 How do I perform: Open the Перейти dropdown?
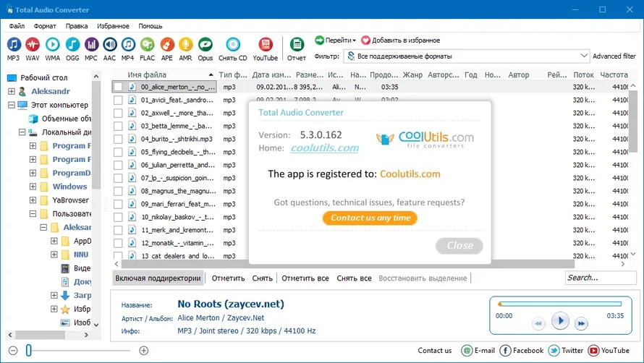(x=336, y=40)
